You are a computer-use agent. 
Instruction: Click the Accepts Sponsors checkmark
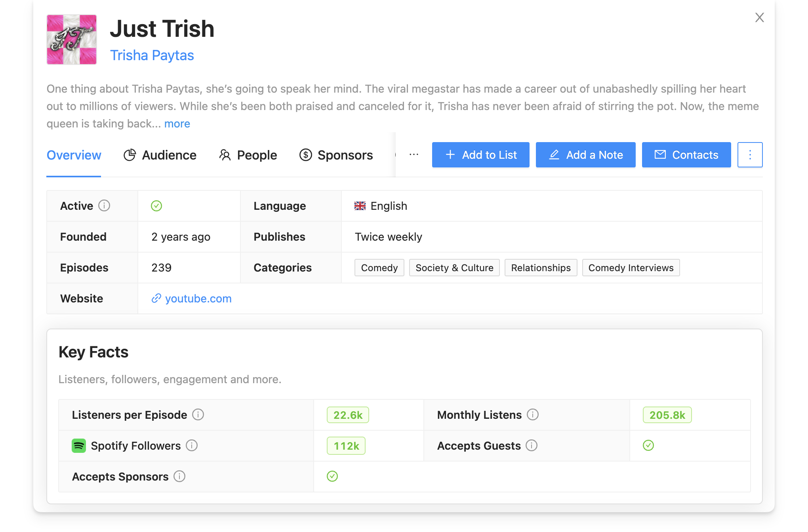coord(332,476)
